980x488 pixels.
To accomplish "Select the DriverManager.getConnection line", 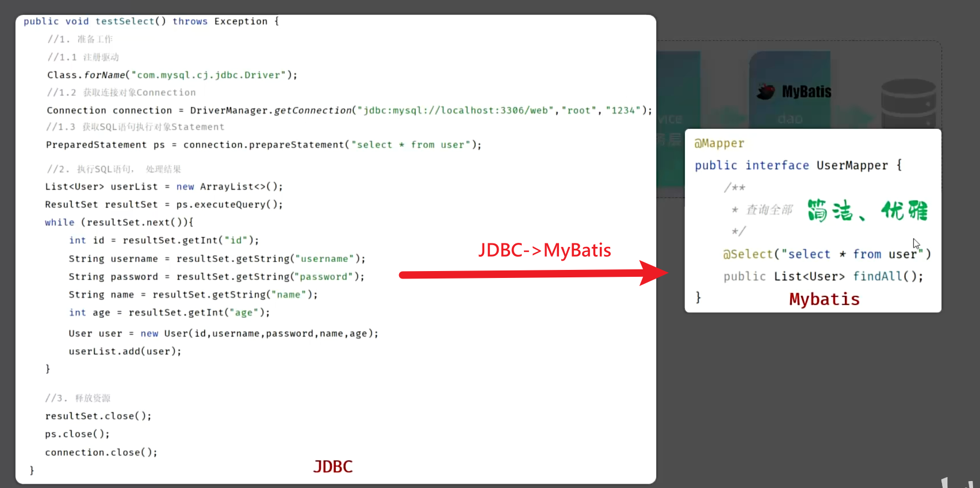I will pyautogui.click(x=350, y=110).
